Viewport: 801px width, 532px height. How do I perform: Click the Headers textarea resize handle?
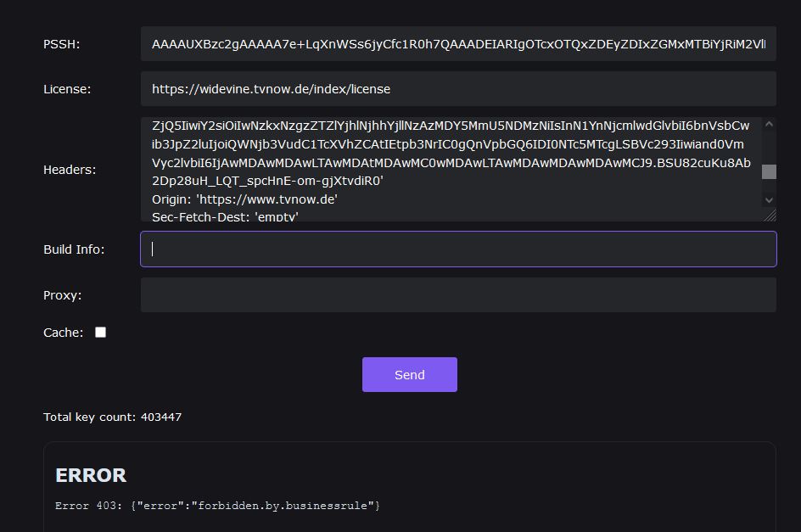pyautogui.click(x=770, y=216)
